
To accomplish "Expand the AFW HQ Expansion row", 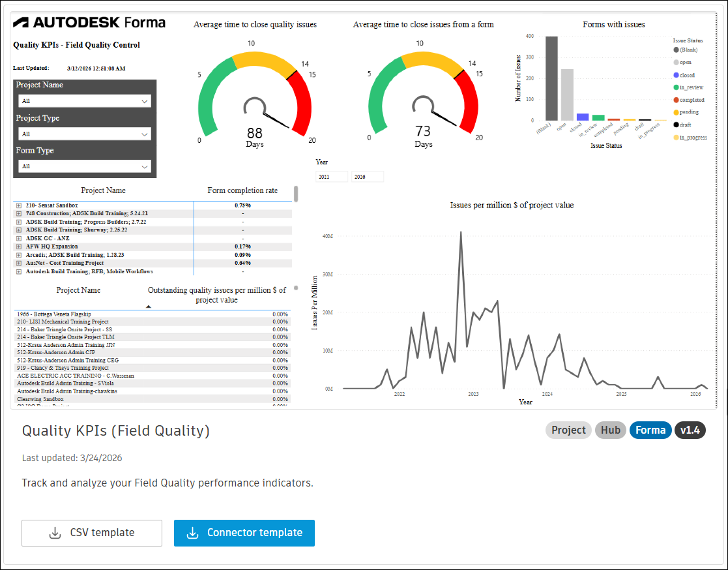I will [18, 247].
